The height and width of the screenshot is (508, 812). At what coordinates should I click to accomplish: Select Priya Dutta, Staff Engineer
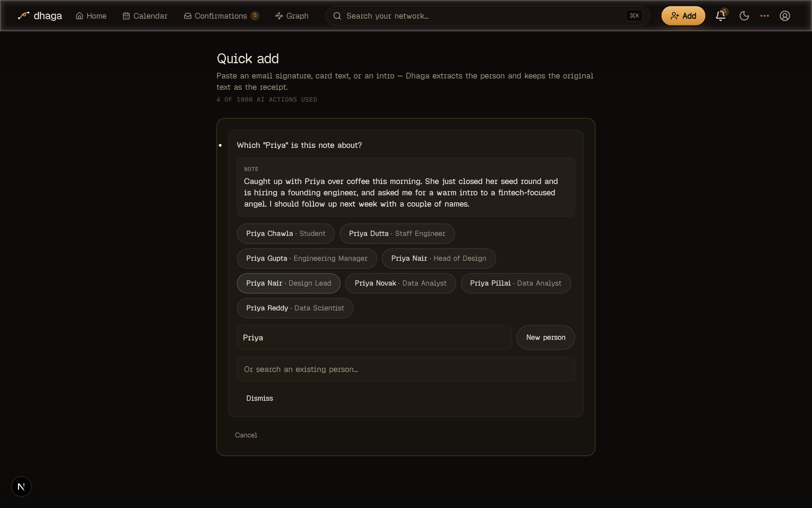397,233
